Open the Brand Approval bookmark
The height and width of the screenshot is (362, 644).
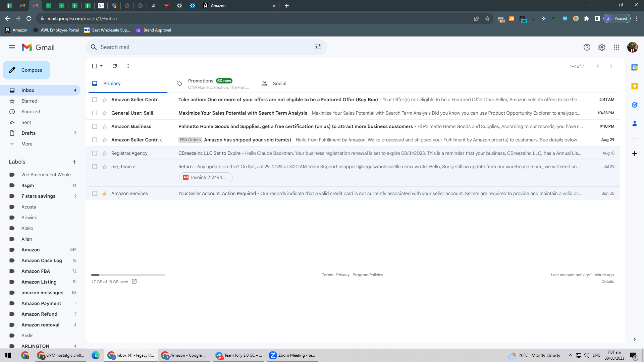[x=154, y=30]
